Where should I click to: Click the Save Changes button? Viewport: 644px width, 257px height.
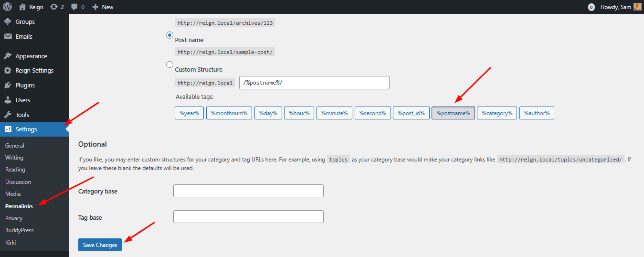(100, 245)
